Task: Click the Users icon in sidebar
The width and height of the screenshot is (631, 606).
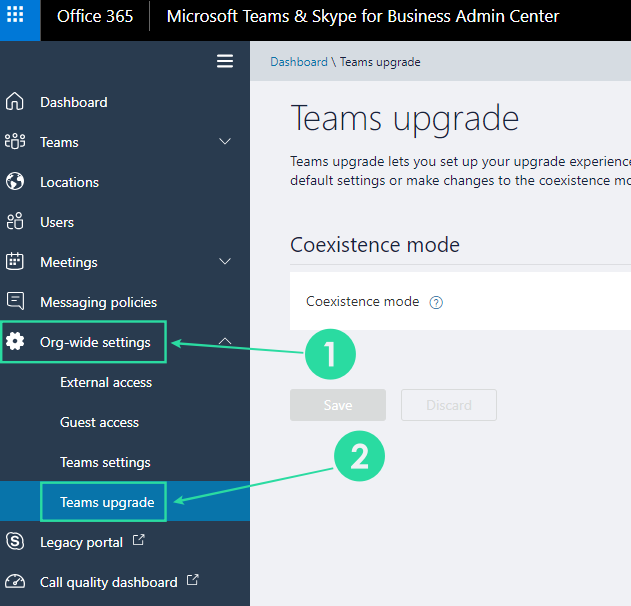Action: tap(15, 222)
